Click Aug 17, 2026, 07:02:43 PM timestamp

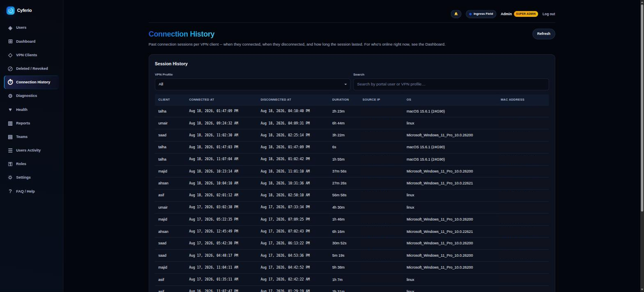pyautogui.click(x=285, y=232)
